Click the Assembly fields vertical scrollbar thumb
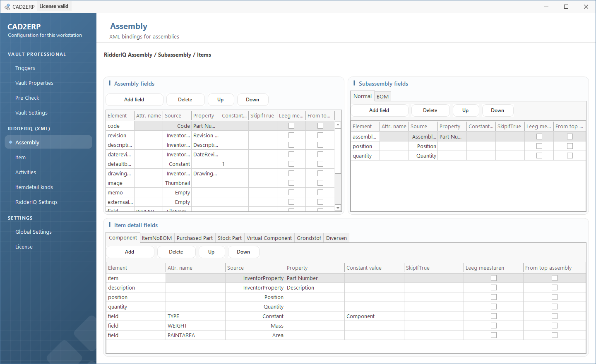596x364 pixels. [x=338, y=151]
